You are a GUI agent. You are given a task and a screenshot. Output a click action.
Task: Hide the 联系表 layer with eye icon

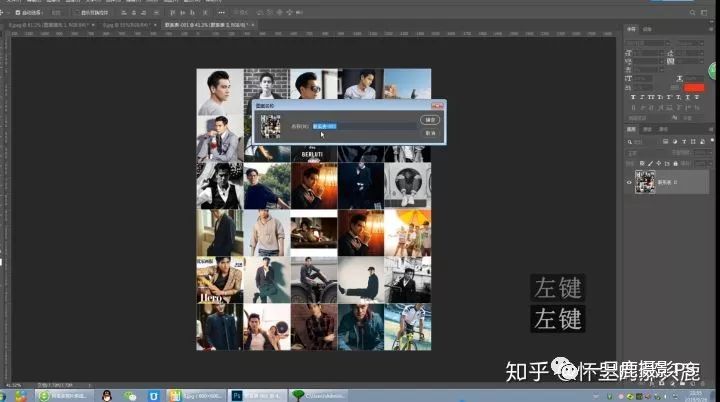tap(629, 182)
